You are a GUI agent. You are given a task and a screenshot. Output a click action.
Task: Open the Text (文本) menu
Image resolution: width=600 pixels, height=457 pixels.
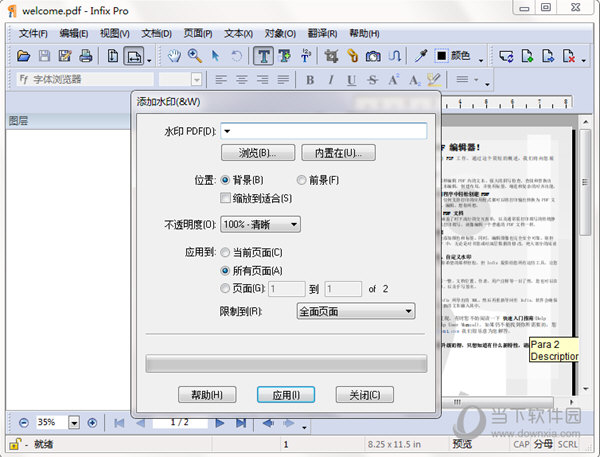tap(238, 34)
